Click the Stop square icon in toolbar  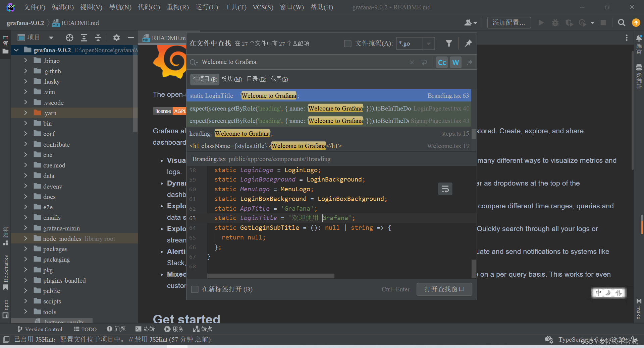coord(603,23)
